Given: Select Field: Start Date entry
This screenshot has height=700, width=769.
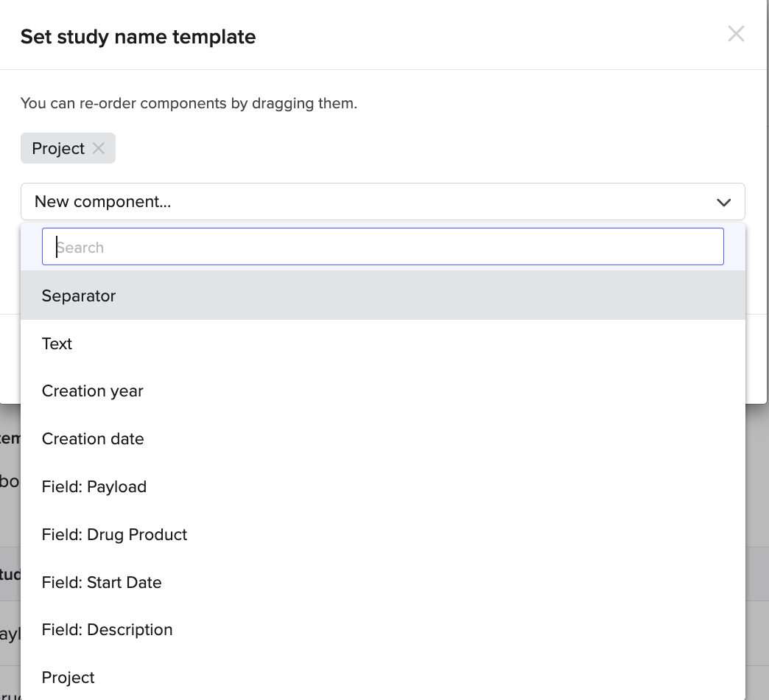Looking at the screenshot, I should tap(102, 583).
